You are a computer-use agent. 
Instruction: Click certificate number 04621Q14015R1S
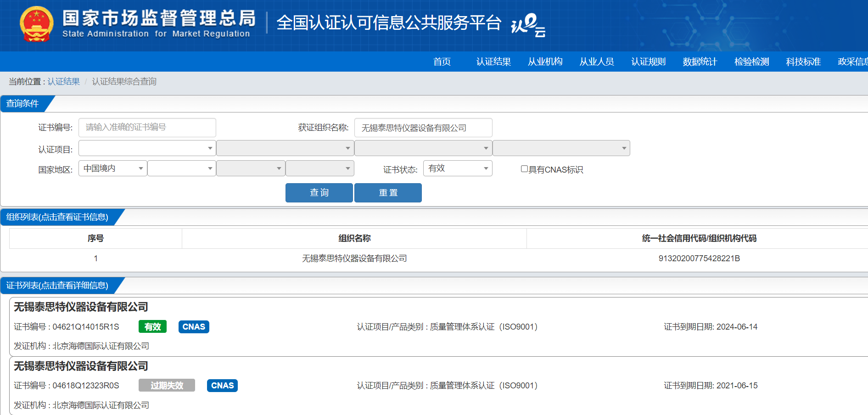(86, 327)
